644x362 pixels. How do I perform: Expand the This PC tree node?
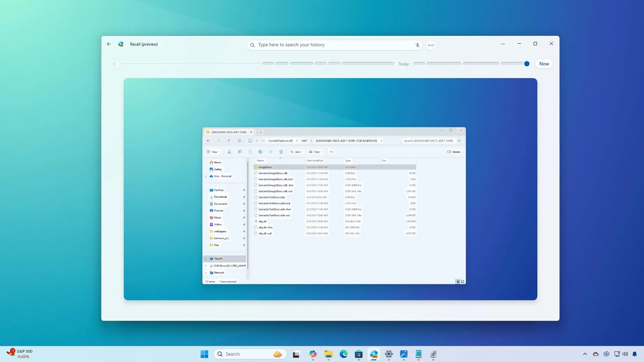206,259
